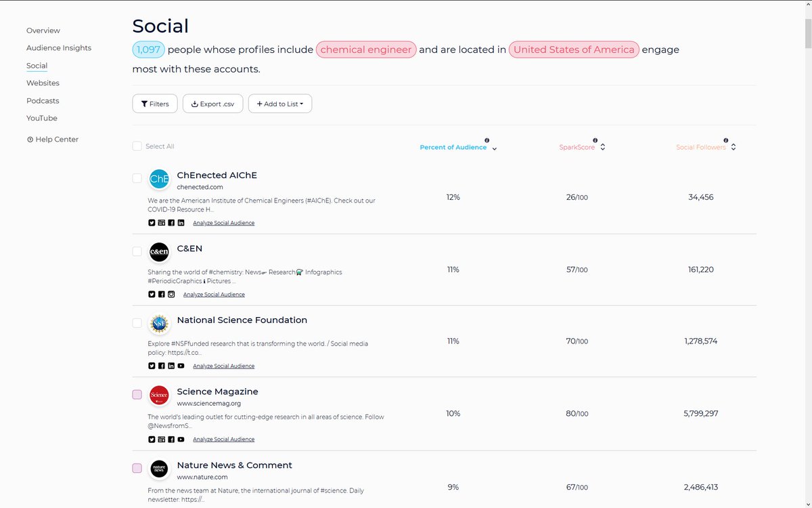Select Social in the sidebar
Image resolution: width=812 pixels, height=508 pixels.
[x=37, y=66]
